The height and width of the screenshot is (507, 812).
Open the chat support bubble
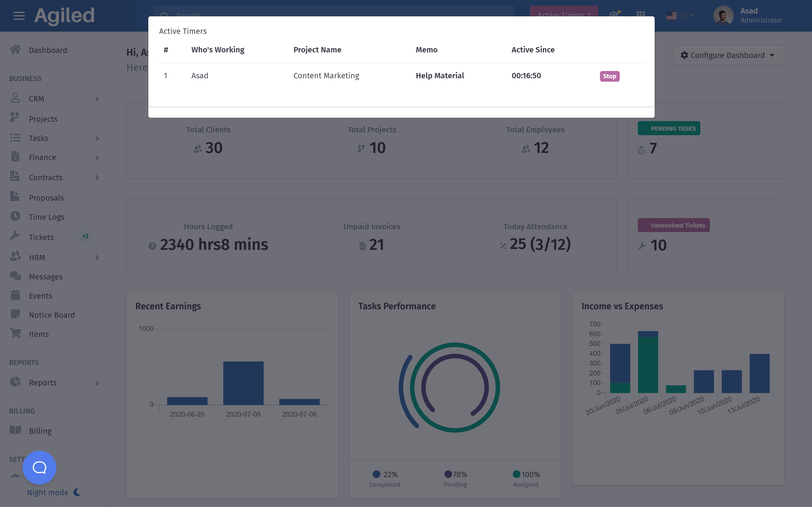coord(39,467)
